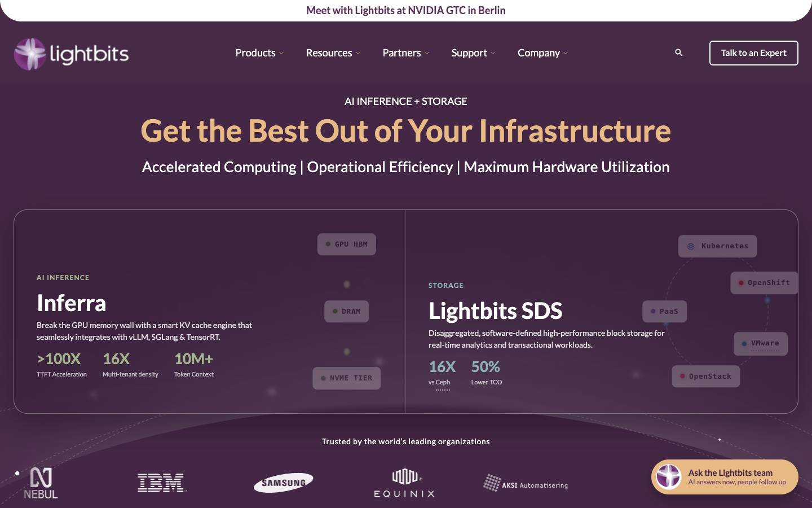This screenshot has width=812, height=508.
Task: Click the >100X TTFT Acceleration stat
Action: [x=61, y=365]
